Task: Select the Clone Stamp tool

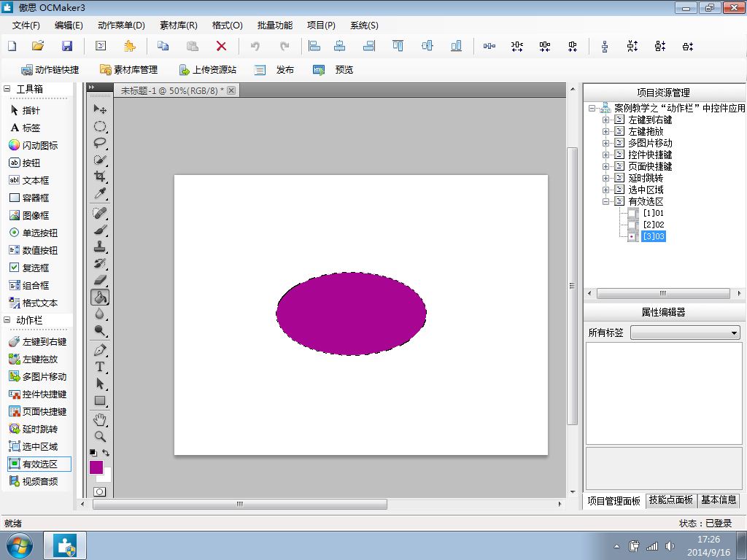Action: click(x=99, y=246)
